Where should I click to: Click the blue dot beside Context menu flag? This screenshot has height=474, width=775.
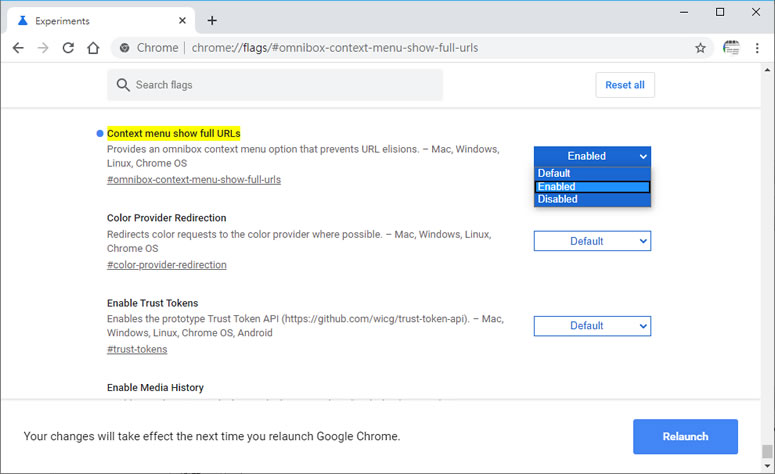[100, 133]
